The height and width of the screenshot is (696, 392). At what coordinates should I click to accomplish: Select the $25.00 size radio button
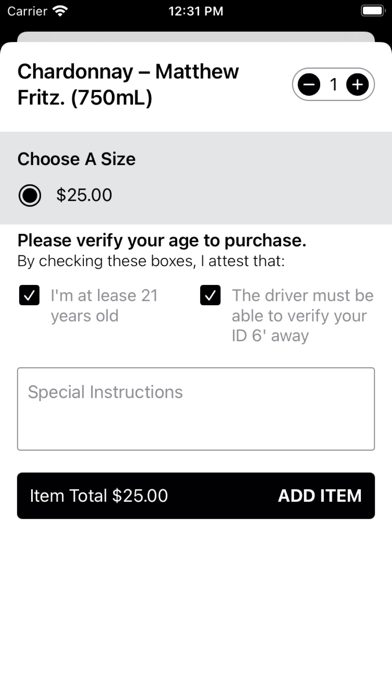[x=30, y=195]
